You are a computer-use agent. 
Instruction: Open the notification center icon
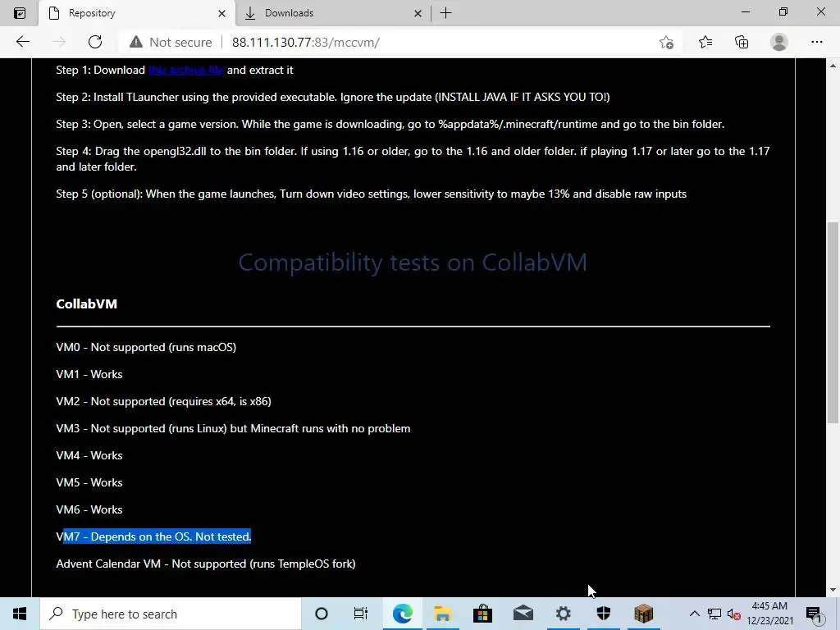pos(814,614)
